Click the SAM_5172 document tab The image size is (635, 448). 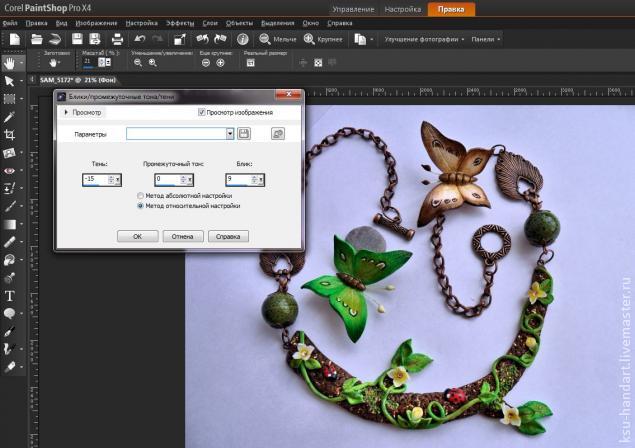(x=78, y=80)
